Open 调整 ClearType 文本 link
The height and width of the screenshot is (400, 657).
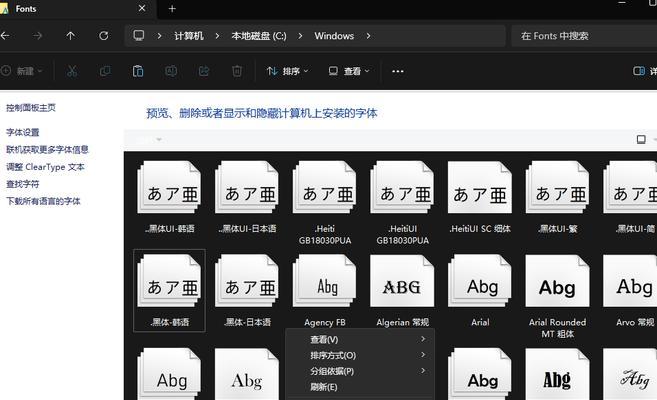coord(45,167)
